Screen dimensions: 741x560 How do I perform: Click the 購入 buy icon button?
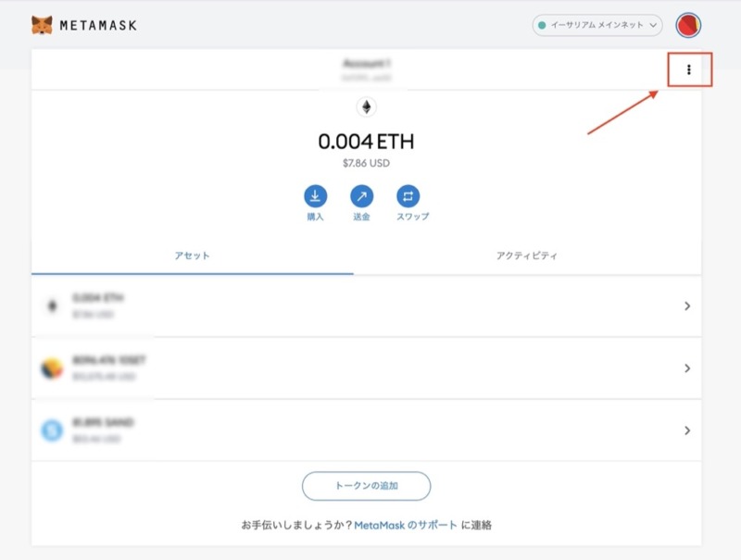pyautogui.click(x=315, y=196)
